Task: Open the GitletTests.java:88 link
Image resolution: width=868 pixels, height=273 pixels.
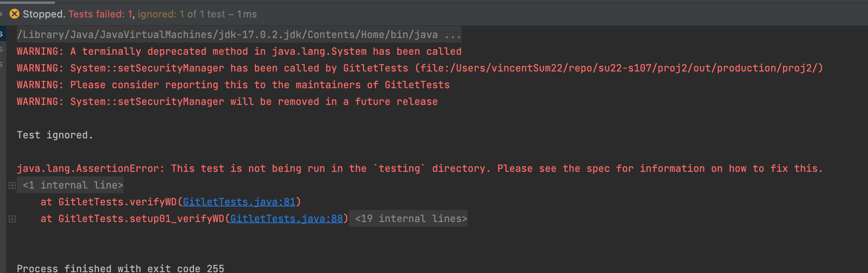Action: click(x=286, y=219)
